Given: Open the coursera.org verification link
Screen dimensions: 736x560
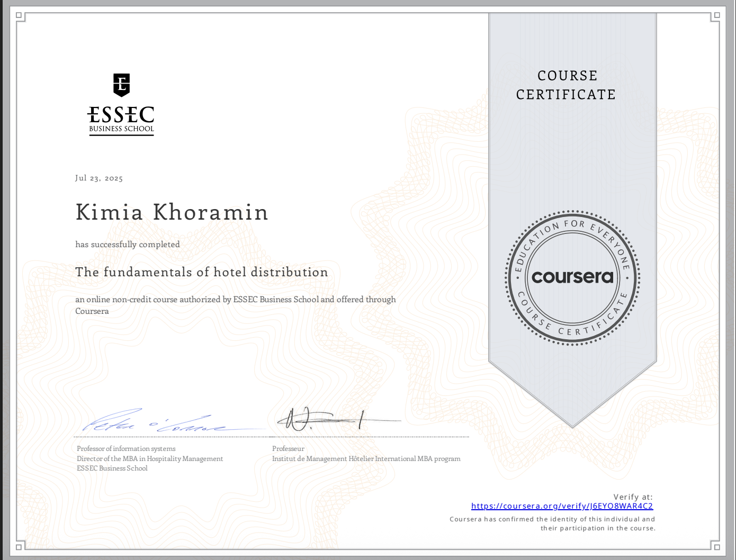Looking at the screenshot, I should (x=562, y=506).
